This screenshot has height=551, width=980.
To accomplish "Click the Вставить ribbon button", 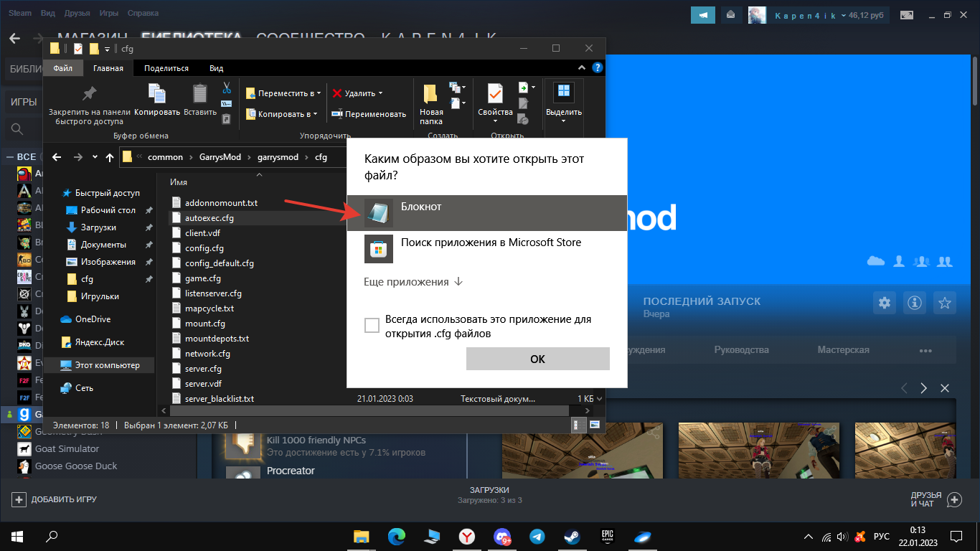I will point(200,100).
